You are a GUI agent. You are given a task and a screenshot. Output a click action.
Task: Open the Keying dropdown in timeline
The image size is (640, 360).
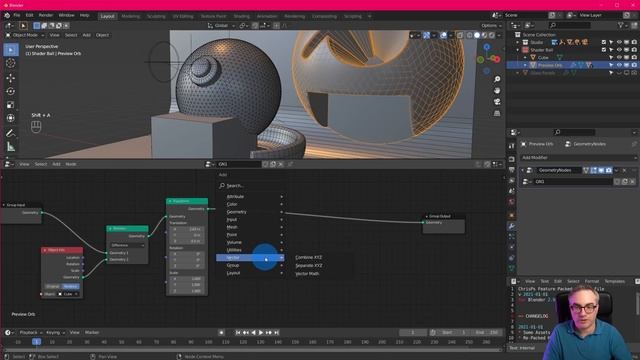click(x=55, y=333)
